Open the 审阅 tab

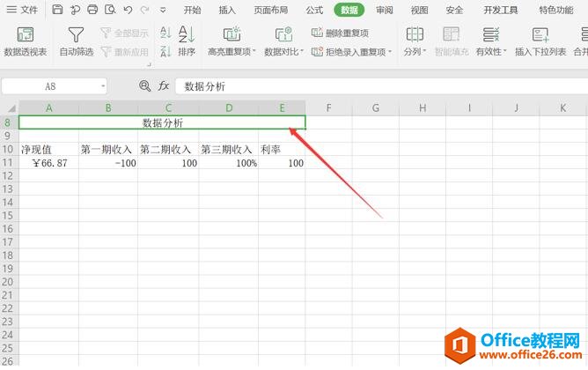tap(385, 11)
